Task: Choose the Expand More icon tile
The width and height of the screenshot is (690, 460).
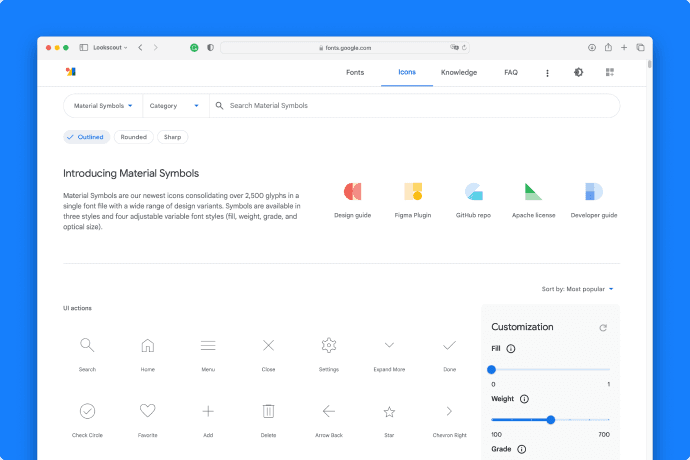Action: 389,345
